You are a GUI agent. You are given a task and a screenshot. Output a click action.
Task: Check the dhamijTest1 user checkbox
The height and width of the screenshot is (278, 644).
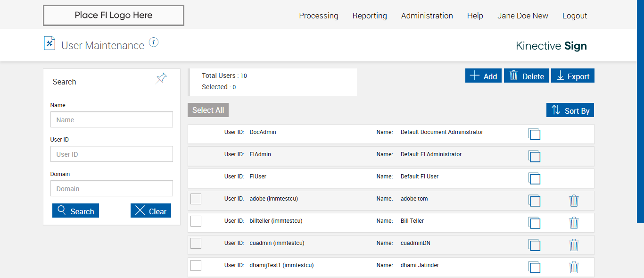point(196,265)
